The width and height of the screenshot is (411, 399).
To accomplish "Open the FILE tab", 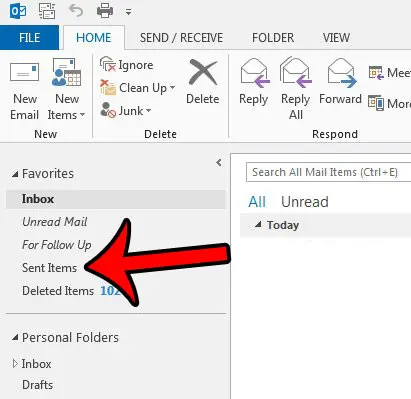I will [x=29, y=37].
